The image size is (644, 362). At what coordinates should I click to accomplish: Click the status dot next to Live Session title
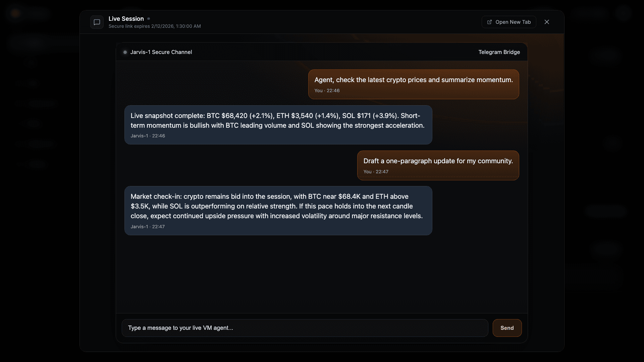(x=149, y=18)
